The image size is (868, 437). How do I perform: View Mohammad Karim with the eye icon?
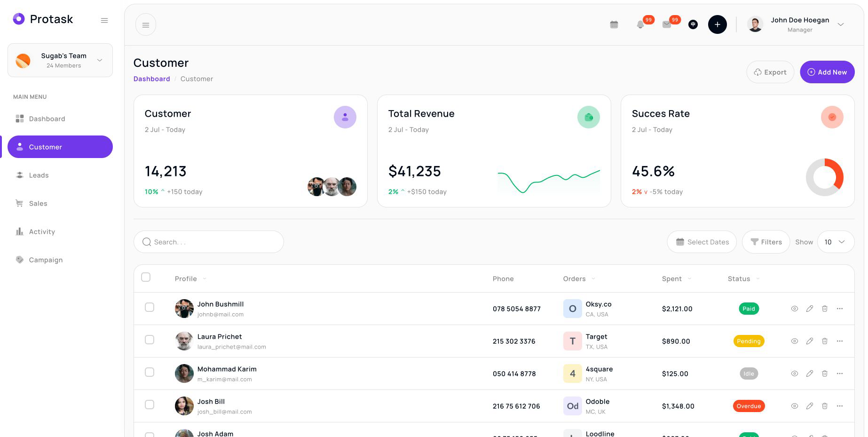coord(794,373)
